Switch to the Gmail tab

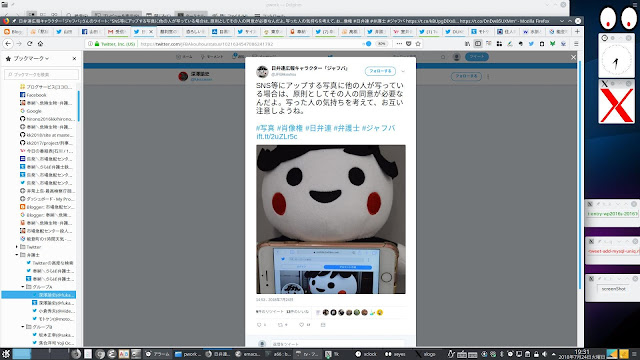[118, 31]
